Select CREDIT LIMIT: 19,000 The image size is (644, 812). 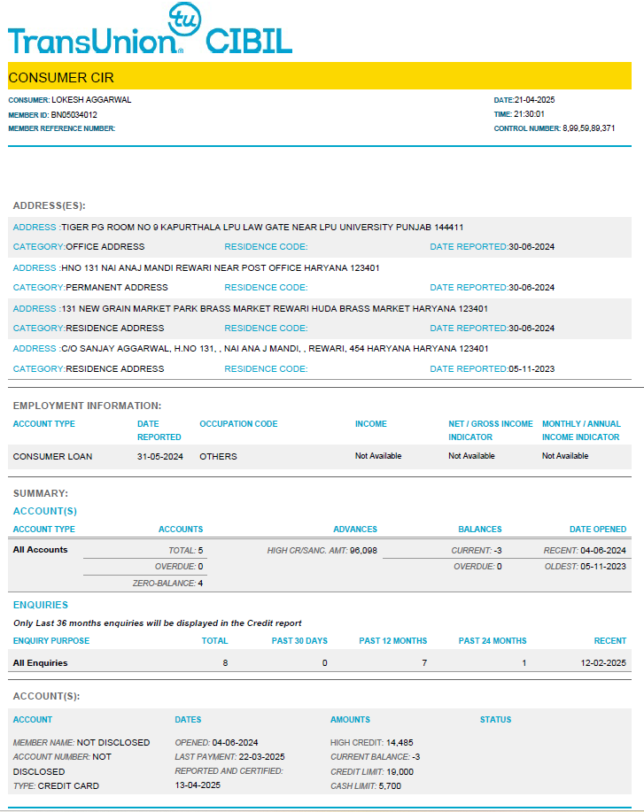coord(372,772)
